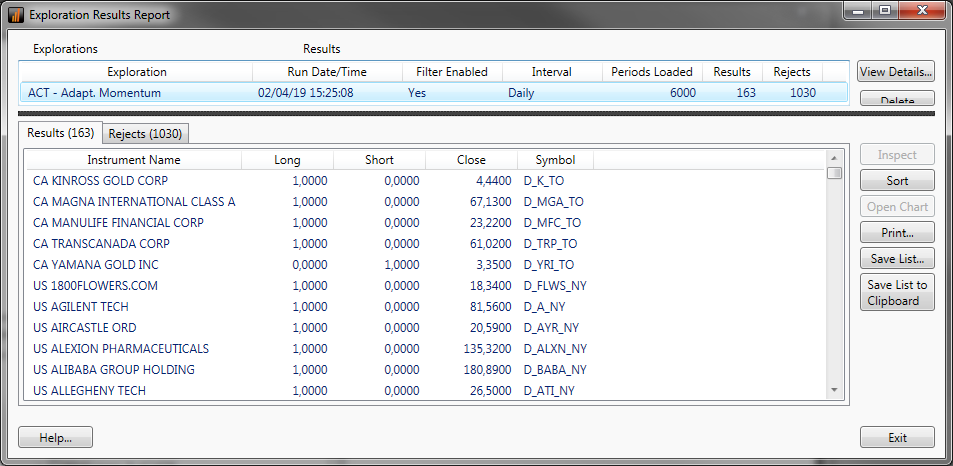
Task: Sort by Instrument Name column header
Action: (134, 160)
